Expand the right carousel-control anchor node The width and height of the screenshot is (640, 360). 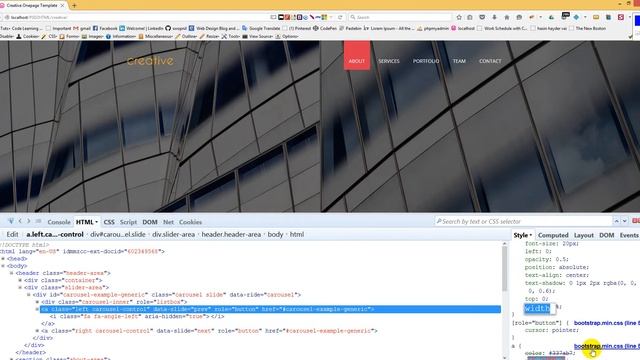(x=37, y=331)
